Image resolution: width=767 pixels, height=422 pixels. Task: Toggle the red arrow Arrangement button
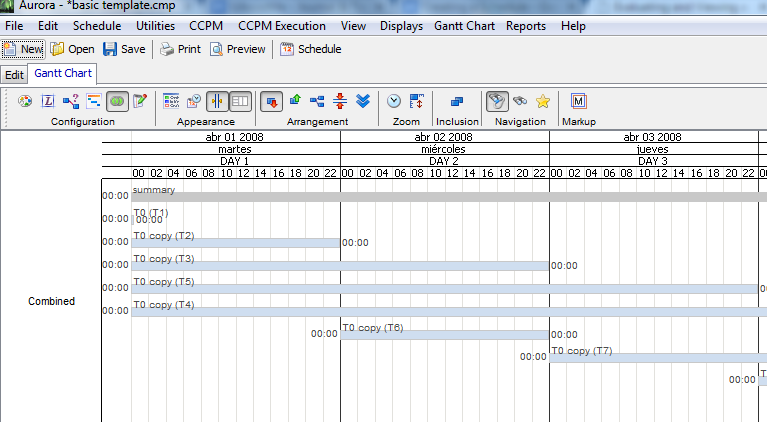[x=271, y=101]
